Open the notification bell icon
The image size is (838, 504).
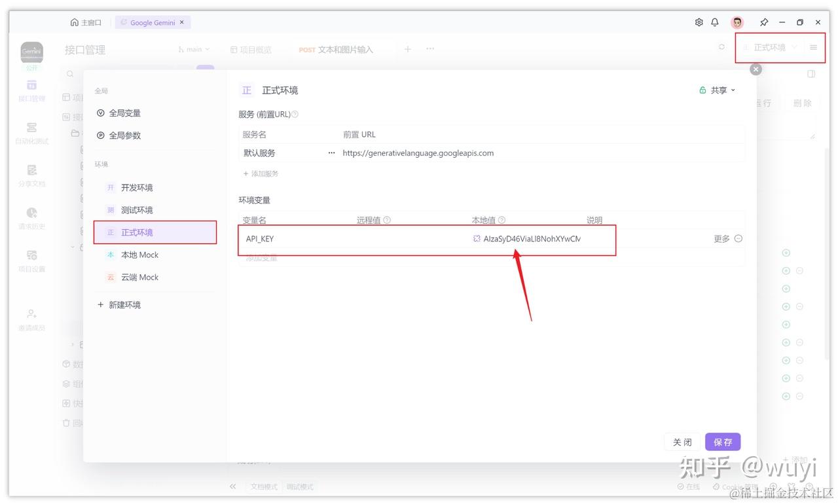715,22
